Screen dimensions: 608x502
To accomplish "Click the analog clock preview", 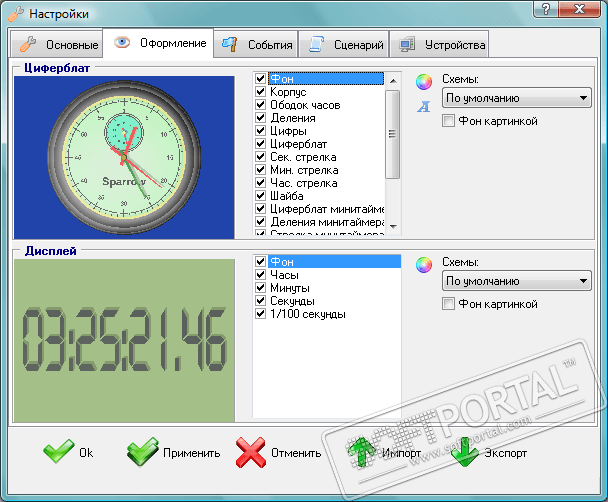I will [x=124, y=157].
